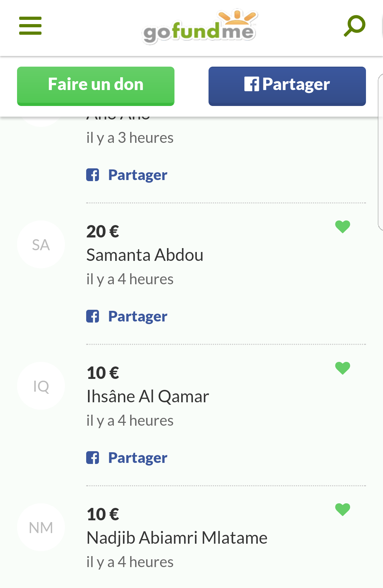Select the name Samanta Abdou

click(145, 255)
